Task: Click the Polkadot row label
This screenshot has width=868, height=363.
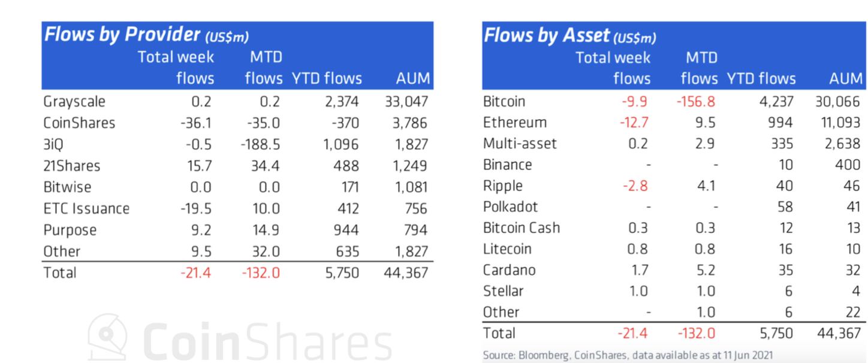Action: pyautogui.click(x=511, y=207)
